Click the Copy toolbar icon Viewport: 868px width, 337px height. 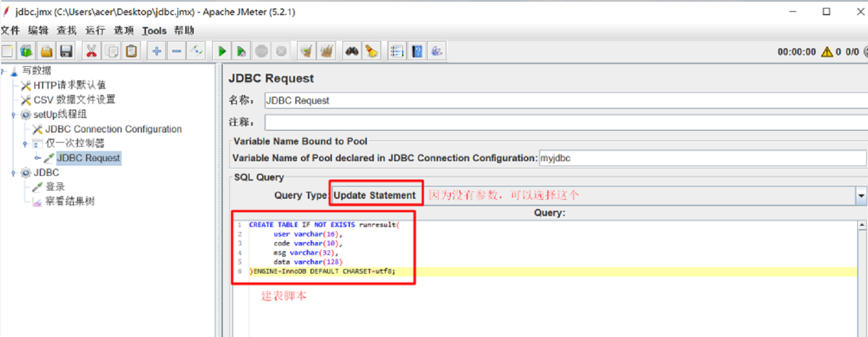112,52
